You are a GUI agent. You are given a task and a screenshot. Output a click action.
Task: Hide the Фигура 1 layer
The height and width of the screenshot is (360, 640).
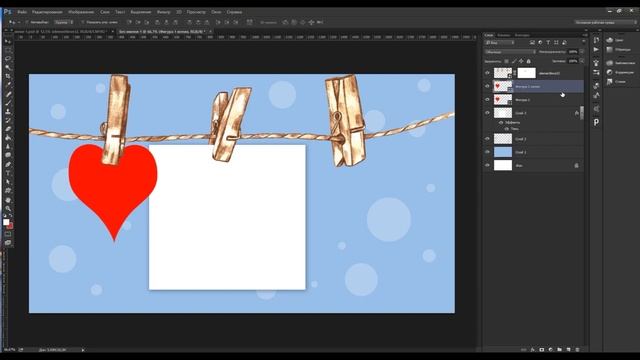coord(487,100)
